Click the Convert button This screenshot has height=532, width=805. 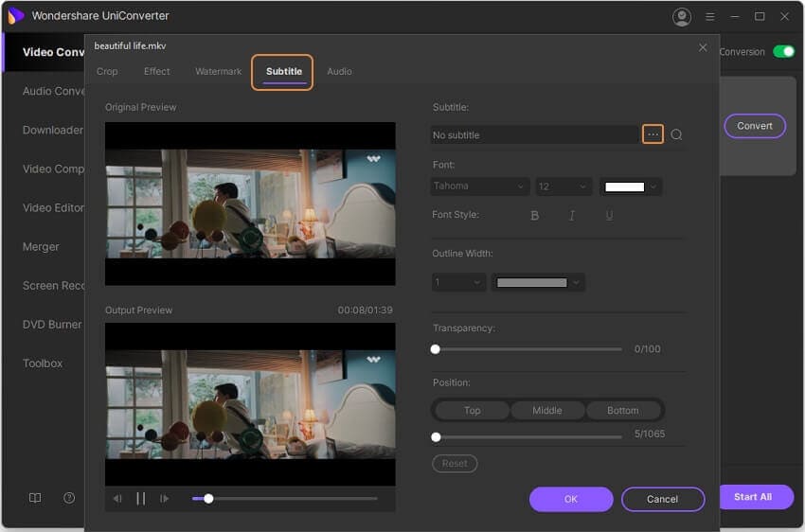[754, 126]
